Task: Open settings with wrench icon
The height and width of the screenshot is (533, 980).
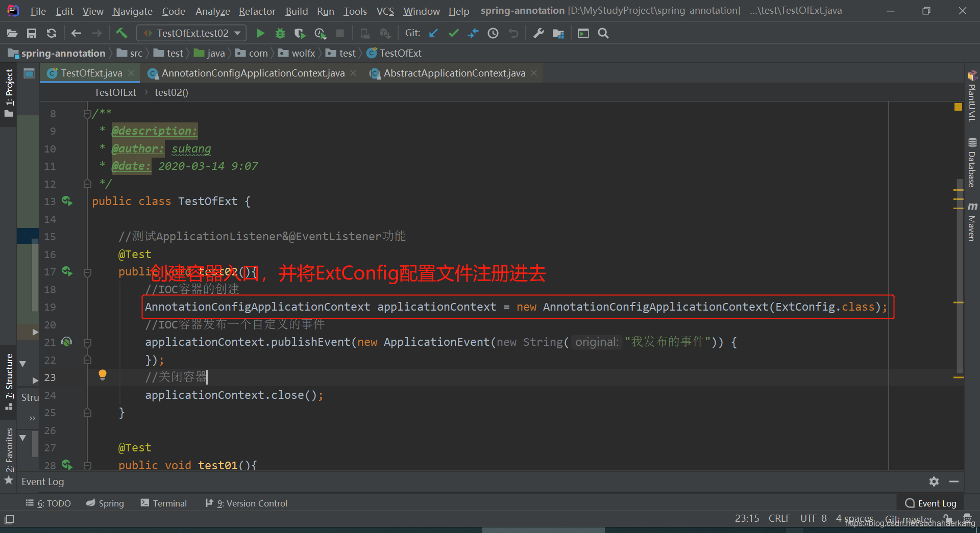Action: 538,34
